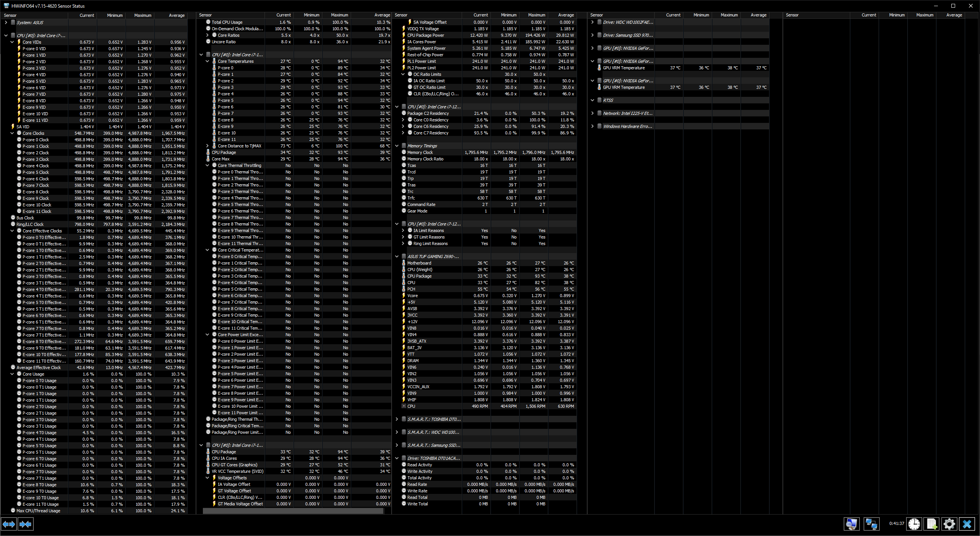Collapse the Core Temperatures group
Screen dimensions: 980x536
pos(207,61)
